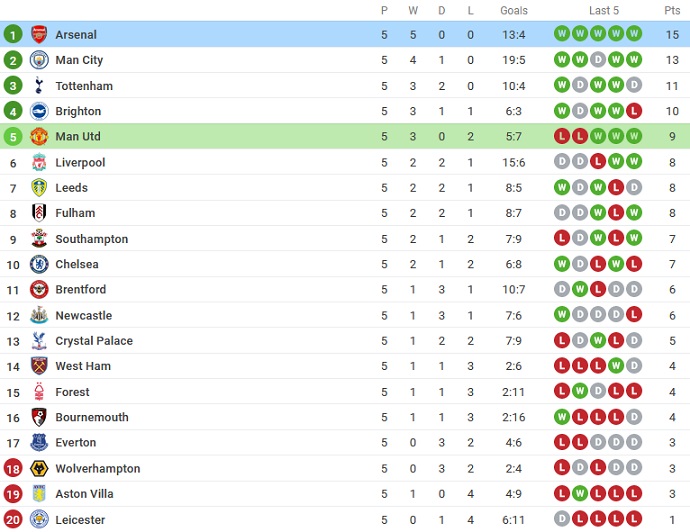Screen dimensions: 690x532
Task: Select the Chelsea club badge
Action: point(39,264)
